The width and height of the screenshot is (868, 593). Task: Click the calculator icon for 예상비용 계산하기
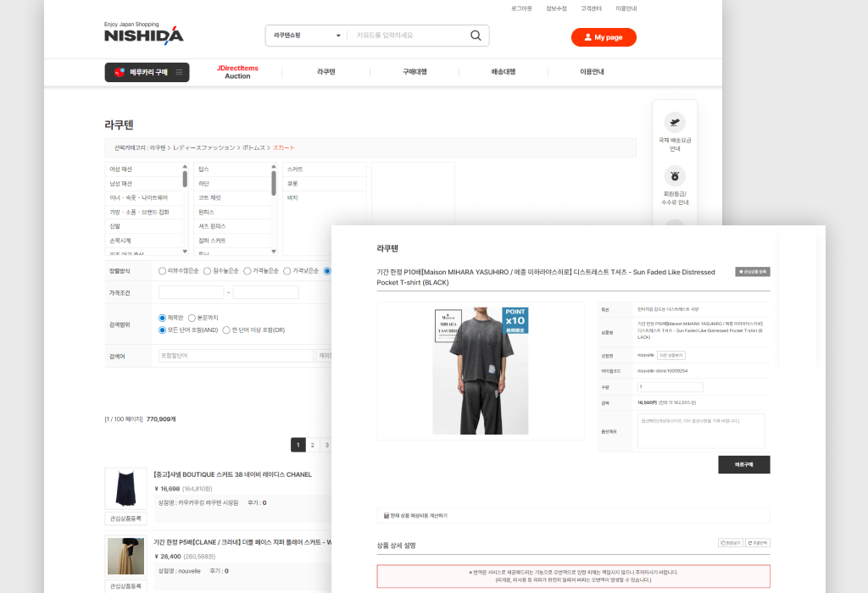click(x=387, y=515)
